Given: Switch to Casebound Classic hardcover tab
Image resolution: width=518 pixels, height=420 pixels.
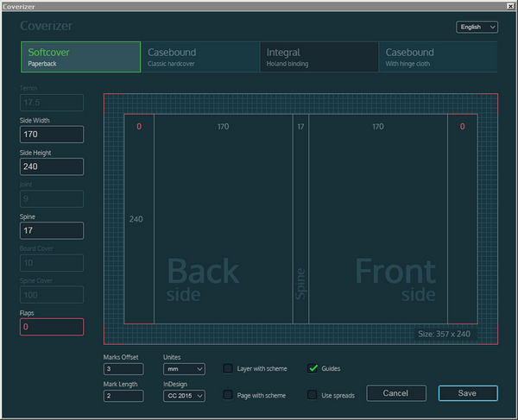Looking at the screenshot, I should click(199, 57).
